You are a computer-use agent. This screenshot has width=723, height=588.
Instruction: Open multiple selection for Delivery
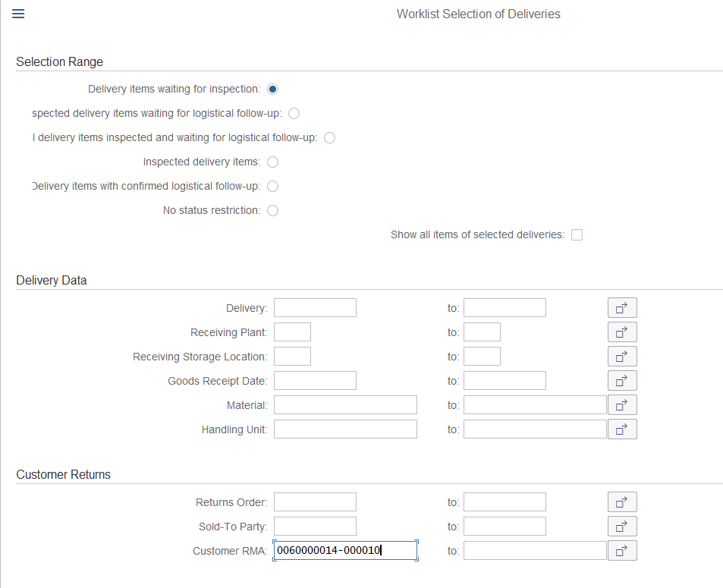coord(622,307)
